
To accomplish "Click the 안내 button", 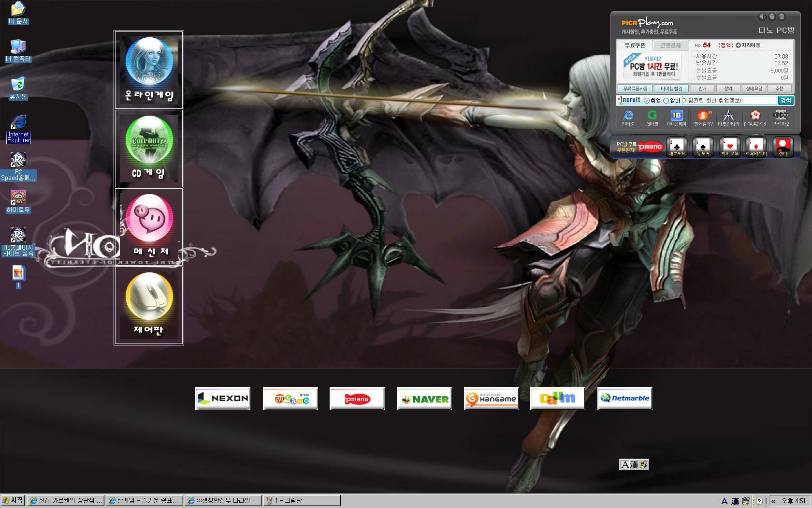I will [x=702, y=89].
